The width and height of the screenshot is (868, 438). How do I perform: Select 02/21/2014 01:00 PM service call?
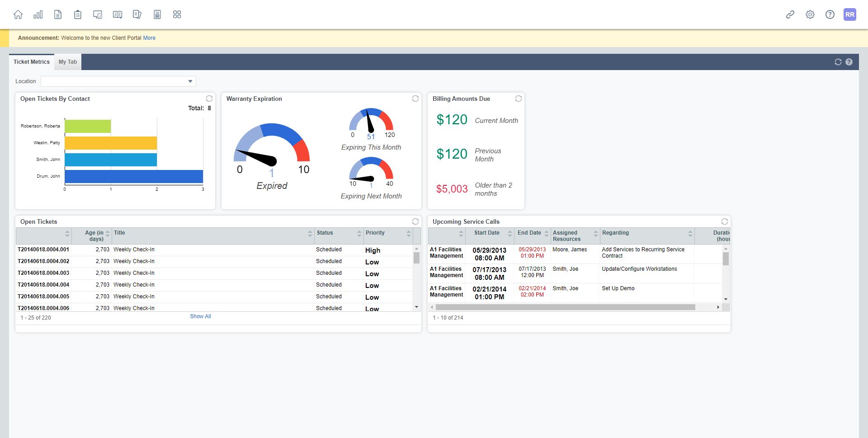tap(490, 293)
